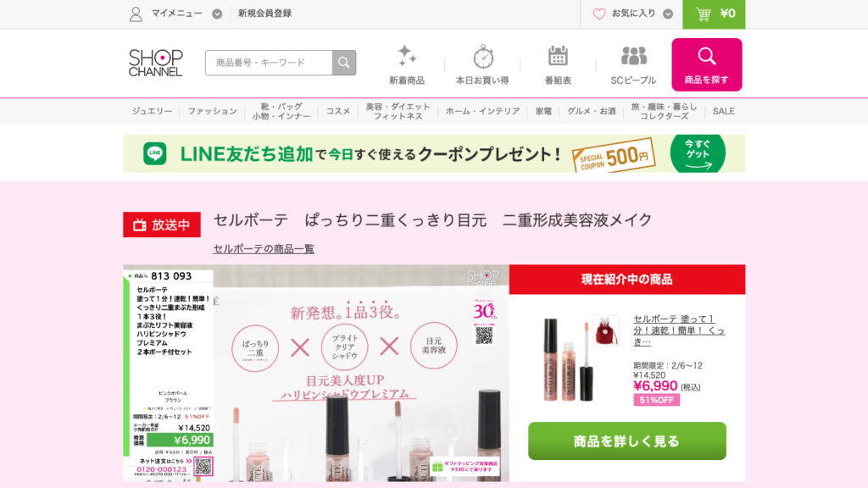Open セルボーテの商品一覧 link
This screenshot has height=488, width=868.
coord(264,249)
